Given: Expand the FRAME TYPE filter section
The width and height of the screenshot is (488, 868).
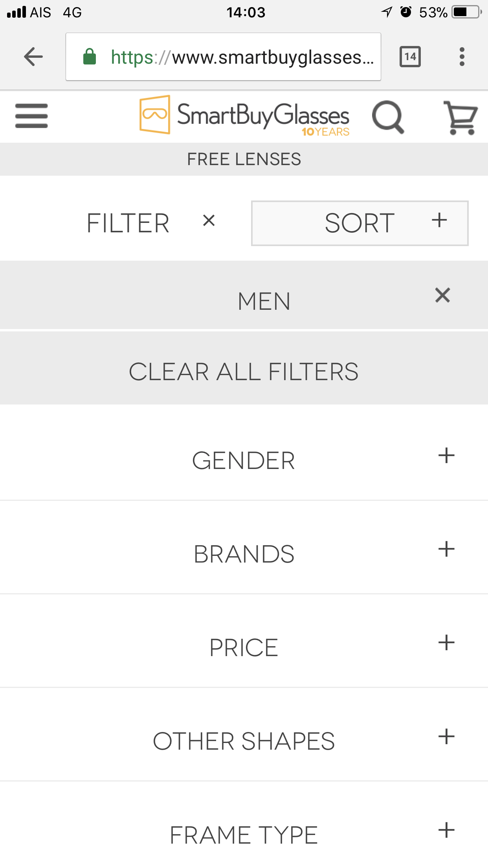Looking at the screenshot, I should [x=244, y=829].
